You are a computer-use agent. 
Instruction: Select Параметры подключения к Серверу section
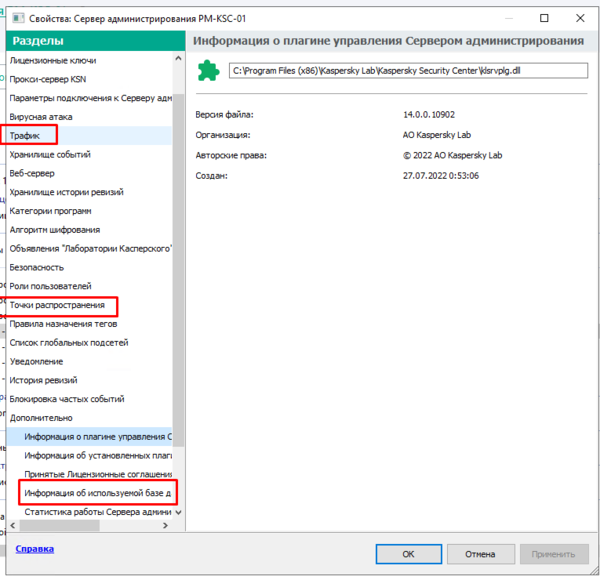pos(91,98)
